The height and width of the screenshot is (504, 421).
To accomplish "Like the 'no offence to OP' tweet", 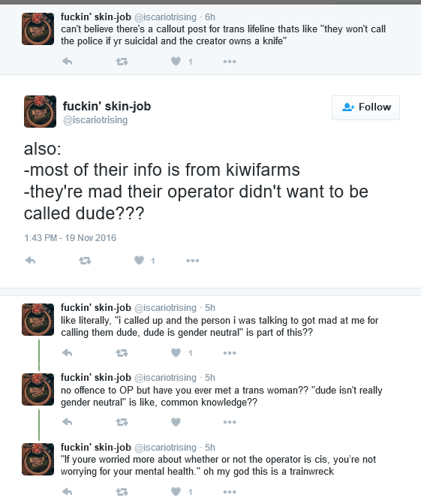I will 176,421.
